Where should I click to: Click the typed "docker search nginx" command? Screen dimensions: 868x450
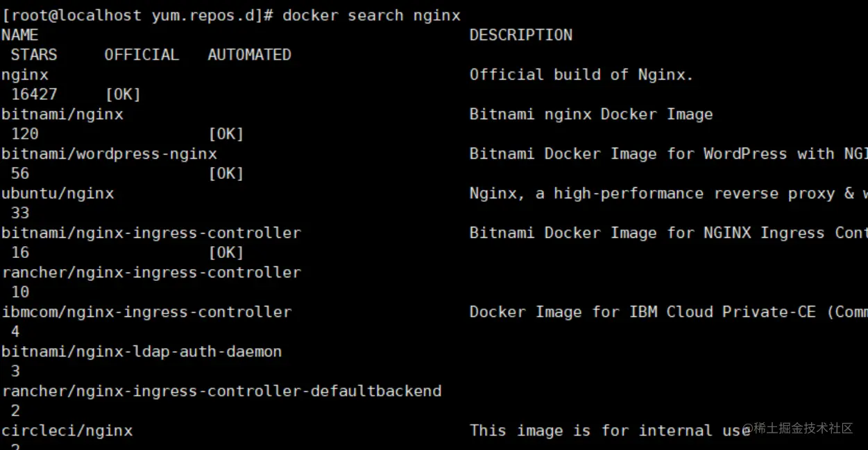(371, 15)
